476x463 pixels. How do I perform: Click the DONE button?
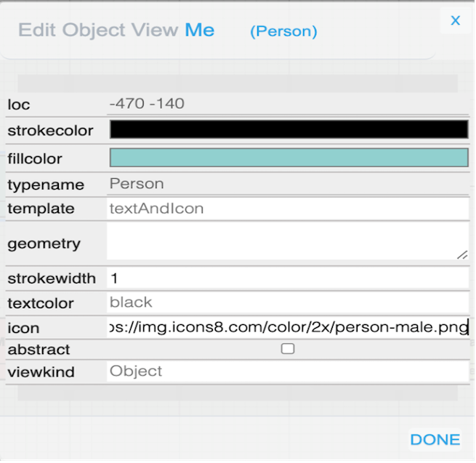click(x=435, y=439)
